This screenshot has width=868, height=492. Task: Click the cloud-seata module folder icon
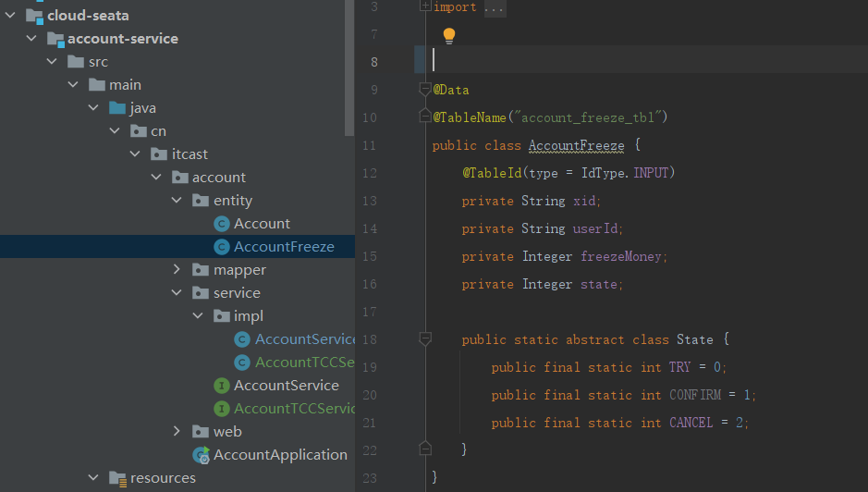click(34, 16)
